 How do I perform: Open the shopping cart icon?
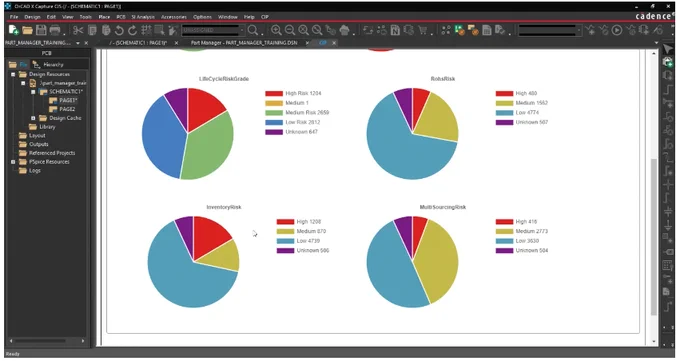422,30
